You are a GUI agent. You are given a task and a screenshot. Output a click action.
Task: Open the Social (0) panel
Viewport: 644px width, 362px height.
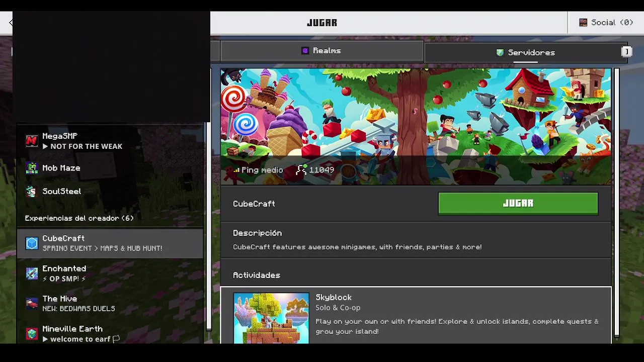[x=606, y=23]
